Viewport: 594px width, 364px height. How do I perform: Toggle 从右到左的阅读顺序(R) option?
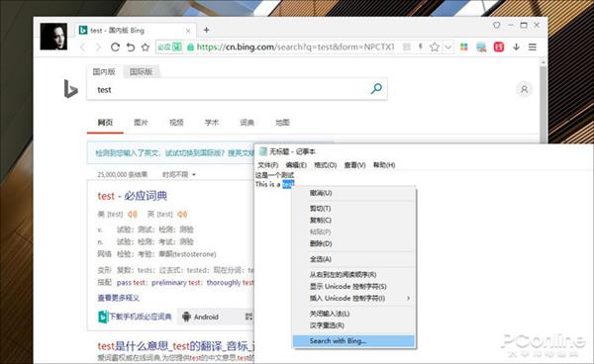click(353, 275)
